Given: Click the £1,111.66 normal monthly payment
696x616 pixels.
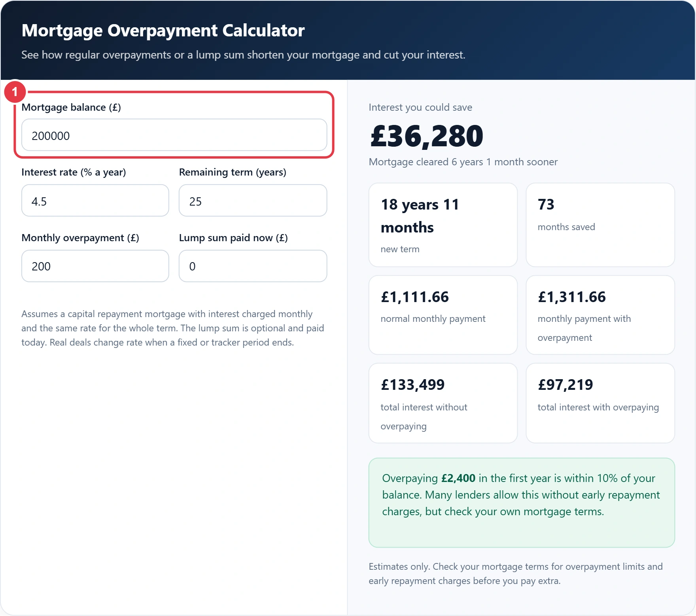Looking at the screenshot, I should [x=415, y=297].
